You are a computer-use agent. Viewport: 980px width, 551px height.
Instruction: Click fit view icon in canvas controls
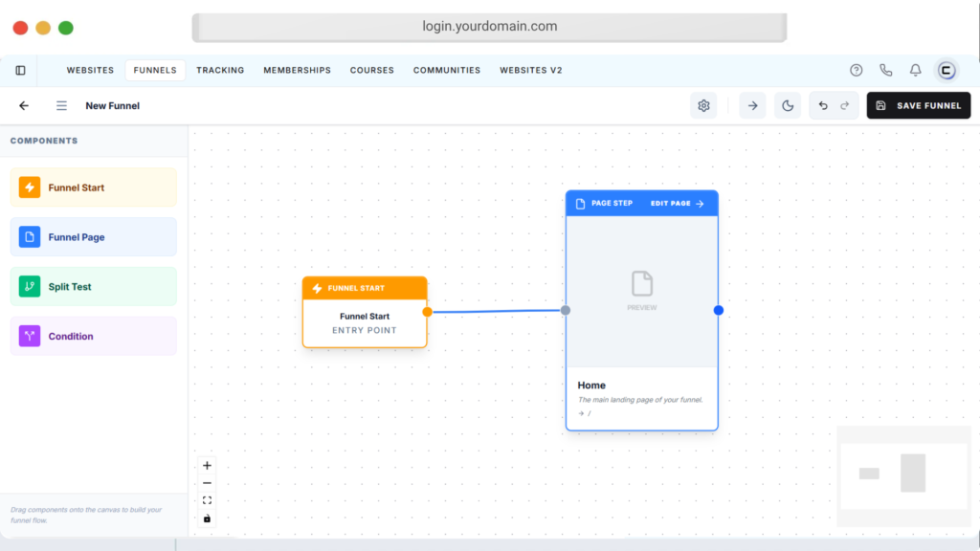(207, 500)
